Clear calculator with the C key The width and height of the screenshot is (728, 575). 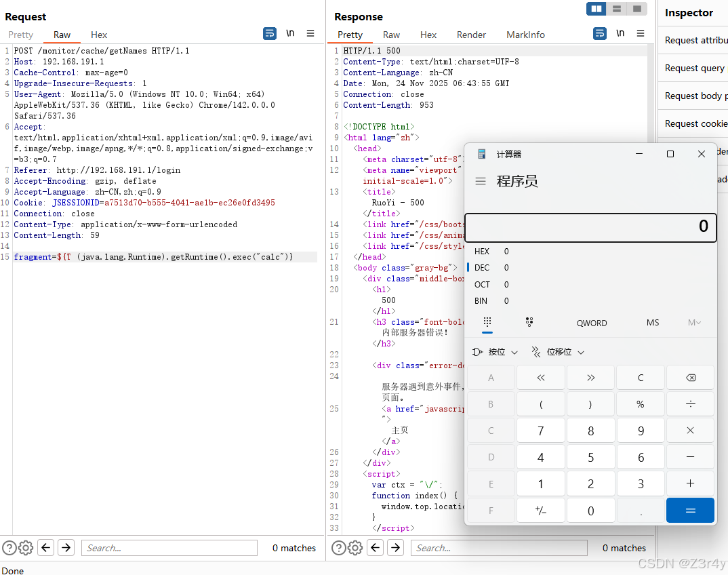pyautogui.click(x=641, y=378)
